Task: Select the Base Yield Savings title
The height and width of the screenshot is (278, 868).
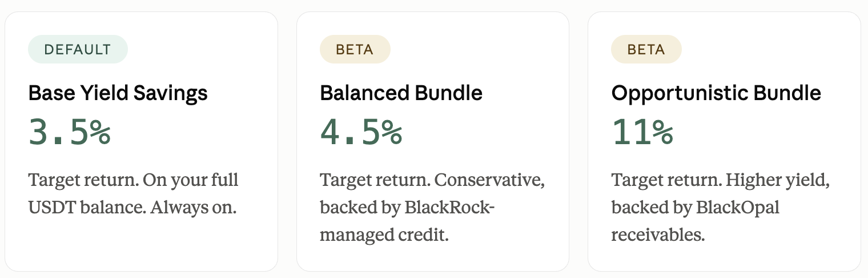Action: (118, 93)
